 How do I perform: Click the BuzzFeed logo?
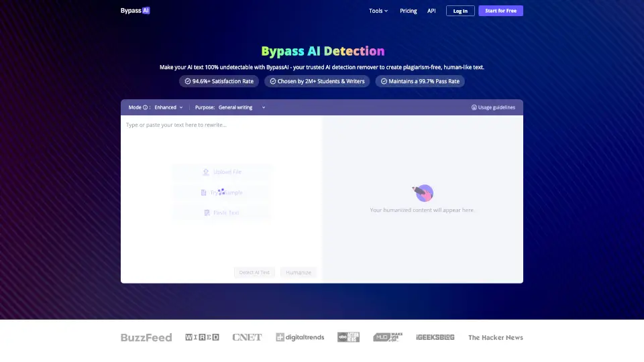click(146, 337)
